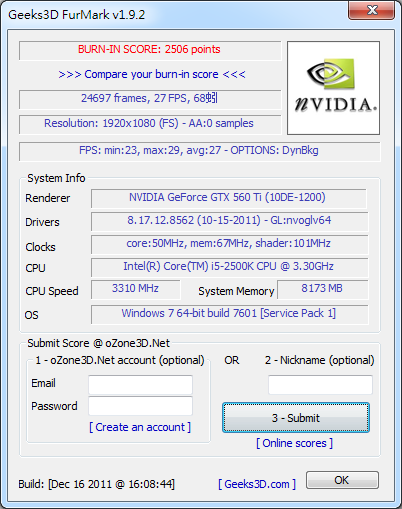The height and width of the screenshot is (509, 402).
Task: Confirm with the OK button
Action: (x=342, y=480)
